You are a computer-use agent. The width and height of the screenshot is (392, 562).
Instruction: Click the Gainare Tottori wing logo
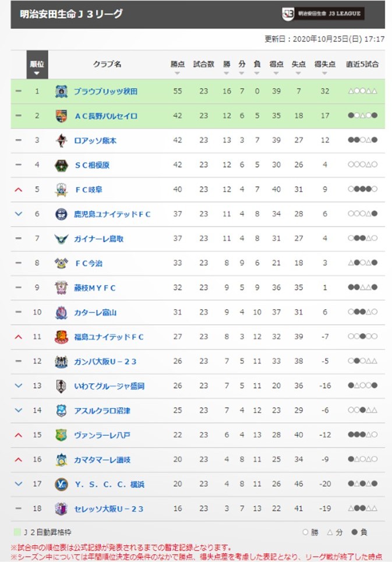pyautogui.click(x=61, y=239)
